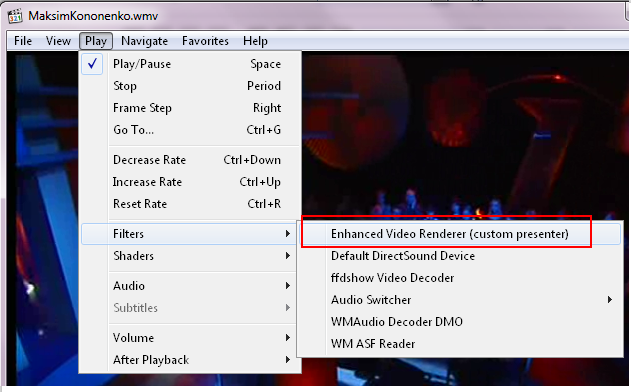
Task: Select Decrease Rate option
Action: tap(191, 160)
